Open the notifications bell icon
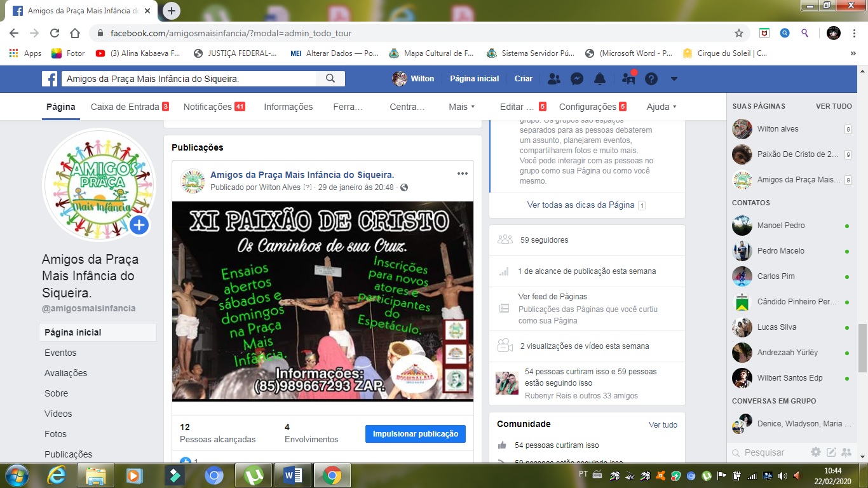 [x=599, y=79]
